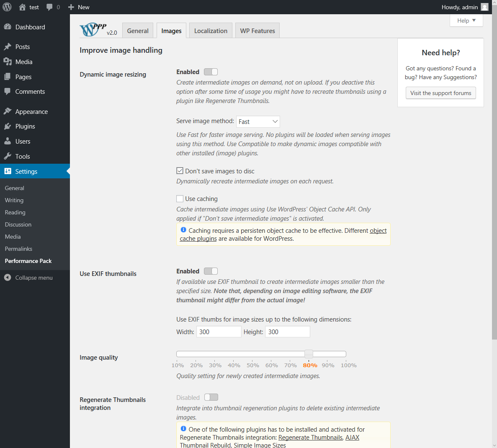Open Settings General submenu item
Image resolution: width=497 pixels, height=448 pixels.
point(15,188)
